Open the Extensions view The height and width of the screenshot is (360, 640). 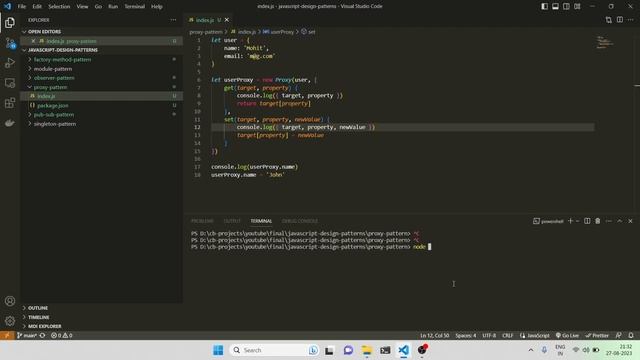coord(10,103)
